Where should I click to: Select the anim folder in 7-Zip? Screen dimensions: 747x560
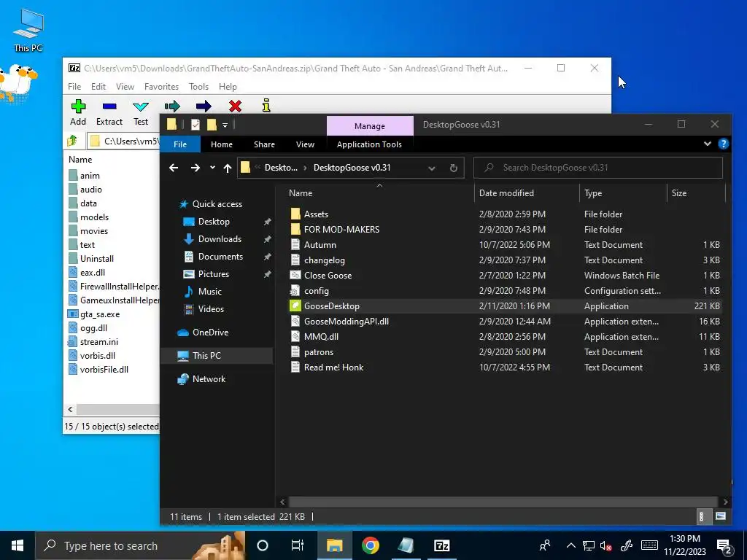click(90, 176)
